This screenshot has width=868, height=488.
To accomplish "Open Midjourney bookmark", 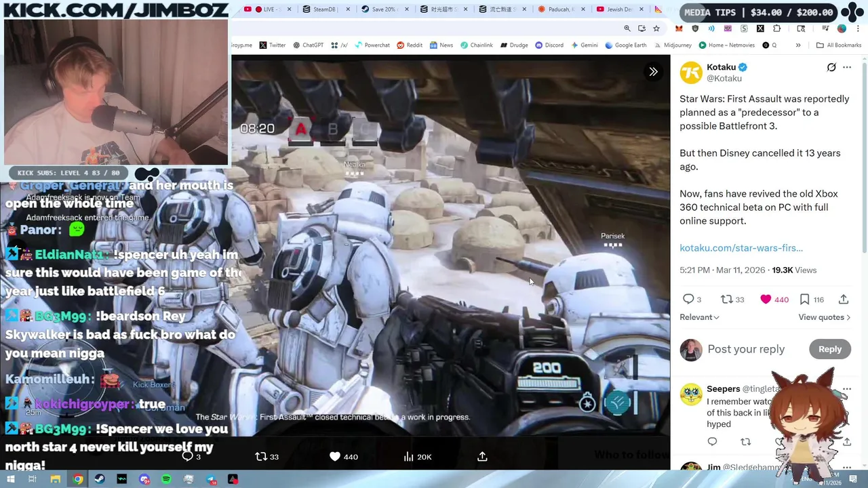I will point(672,45).
